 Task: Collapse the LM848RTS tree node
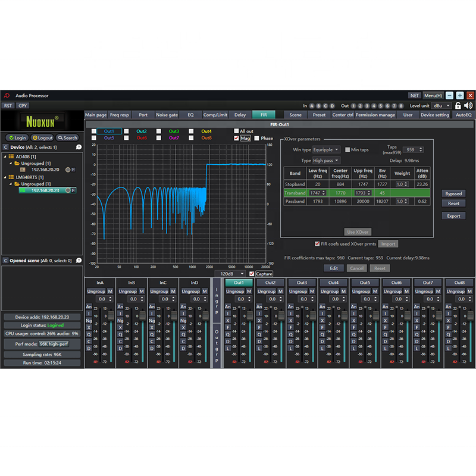[x=5, y=177]
